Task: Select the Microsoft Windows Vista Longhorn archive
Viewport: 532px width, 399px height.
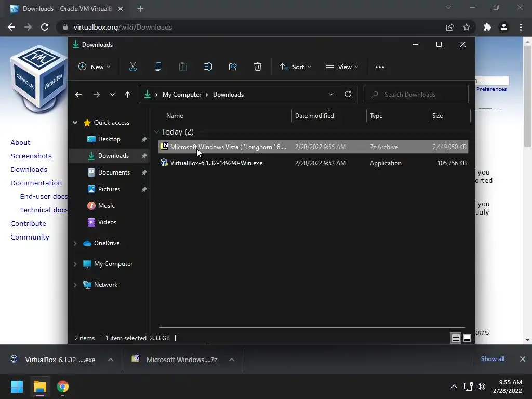Action: 313,147
